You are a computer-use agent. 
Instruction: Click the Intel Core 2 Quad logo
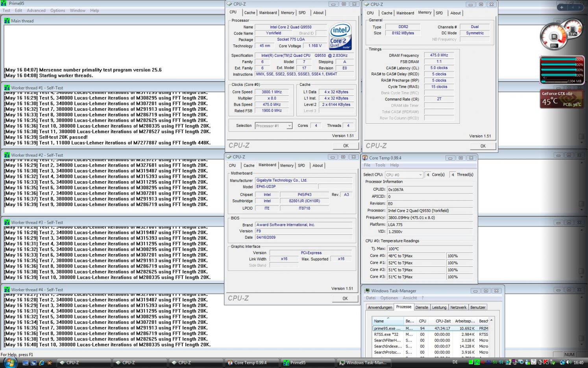tap(340, 36)
